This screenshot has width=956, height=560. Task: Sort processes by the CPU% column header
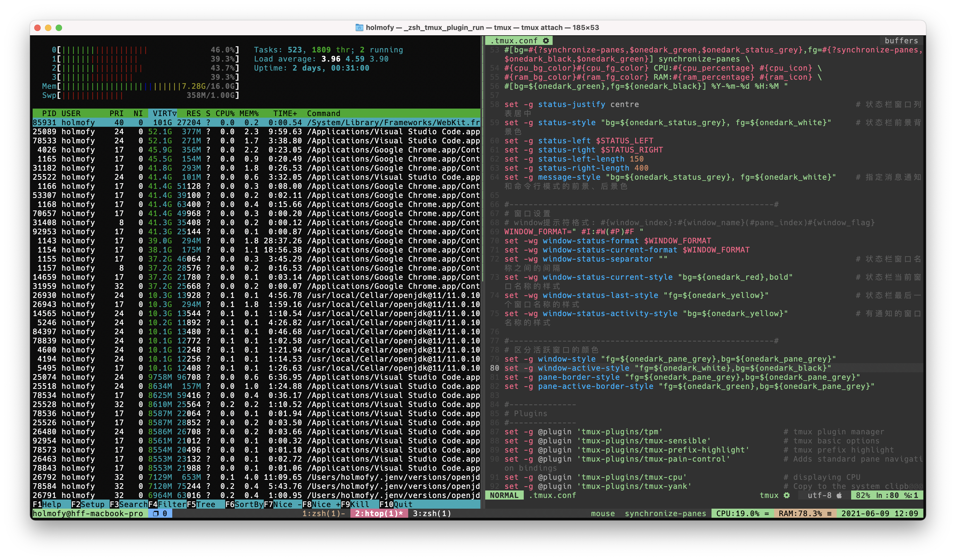click(225, 113)
